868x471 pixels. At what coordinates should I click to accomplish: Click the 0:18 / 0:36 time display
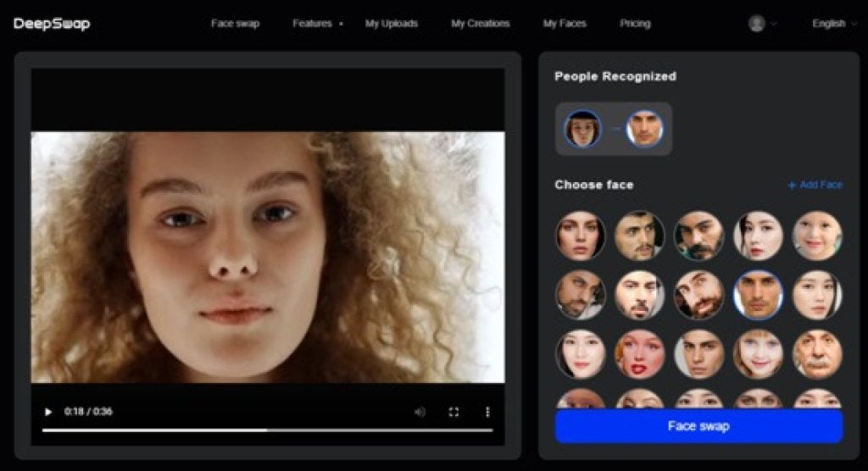pos(88,411)
